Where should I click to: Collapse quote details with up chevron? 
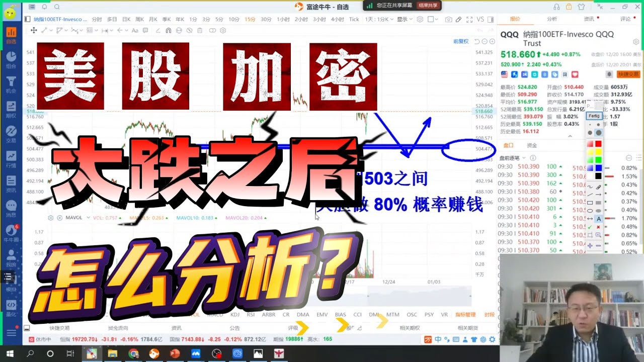pyautogui.click(x=570, y=136)
